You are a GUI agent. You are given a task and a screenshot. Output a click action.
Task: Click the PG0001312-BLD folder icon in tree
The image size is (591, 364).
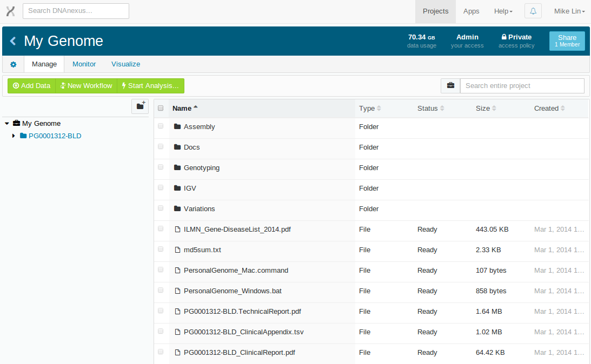tap(23, 136)
